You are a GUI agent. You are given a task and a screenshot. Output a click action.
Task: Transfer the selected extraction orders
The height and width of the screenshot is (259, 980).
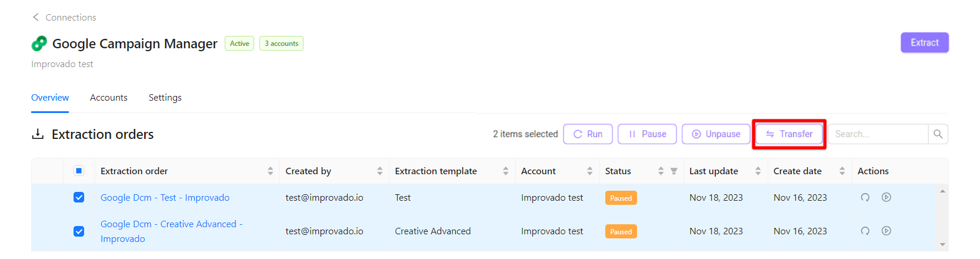tap(789, 134)
